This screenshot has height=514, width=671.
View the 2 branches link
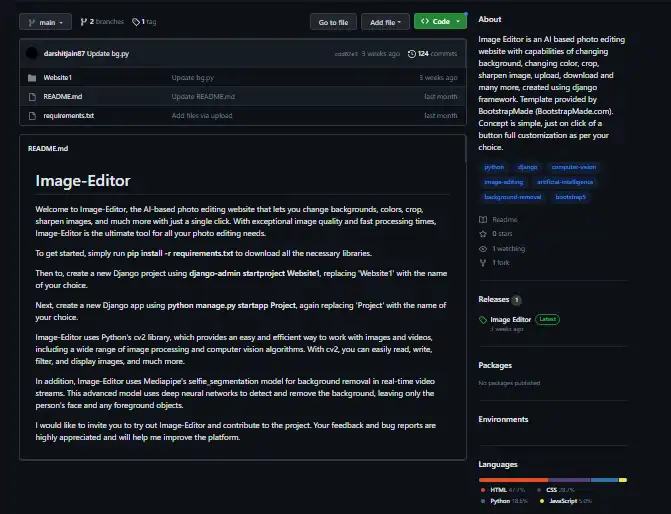coord(102,22)
